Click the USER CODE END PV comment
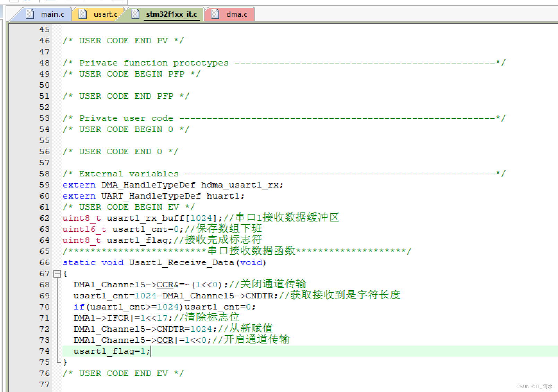 [x=123, y=41]
